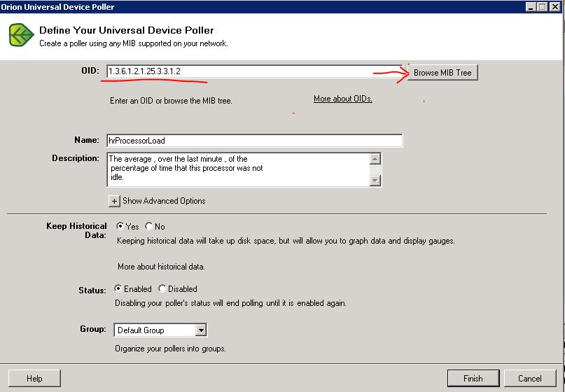The height and width of the screenshot is (392, 565).
Task: Select No for Keep Historical Data
Action: [149, 227]
